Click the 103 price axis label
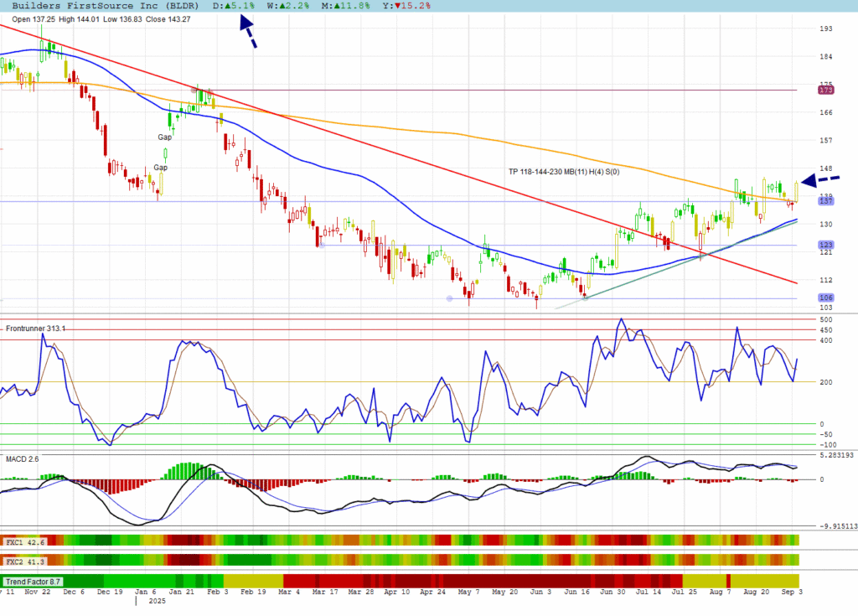Image resolution: width=858 pixels, height=616 pixels. click(825, 308)
